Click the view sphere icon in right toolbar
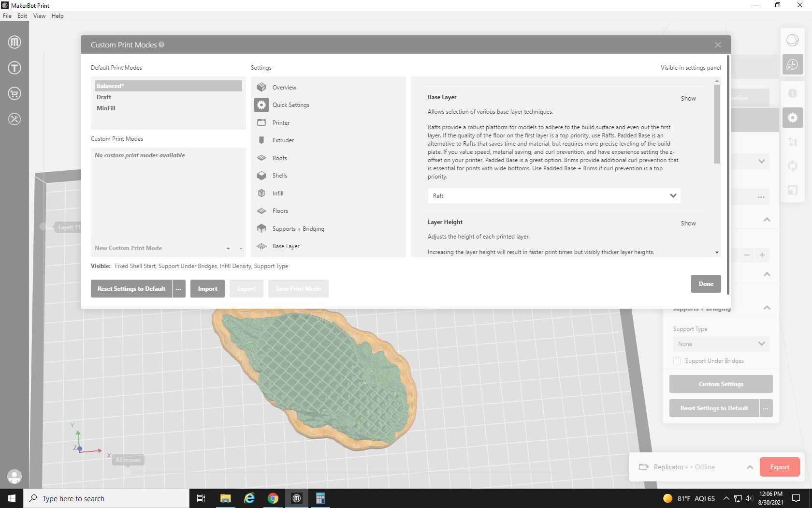Image resolution: width=812 pixels, height=508 pixels. point(793,40)
